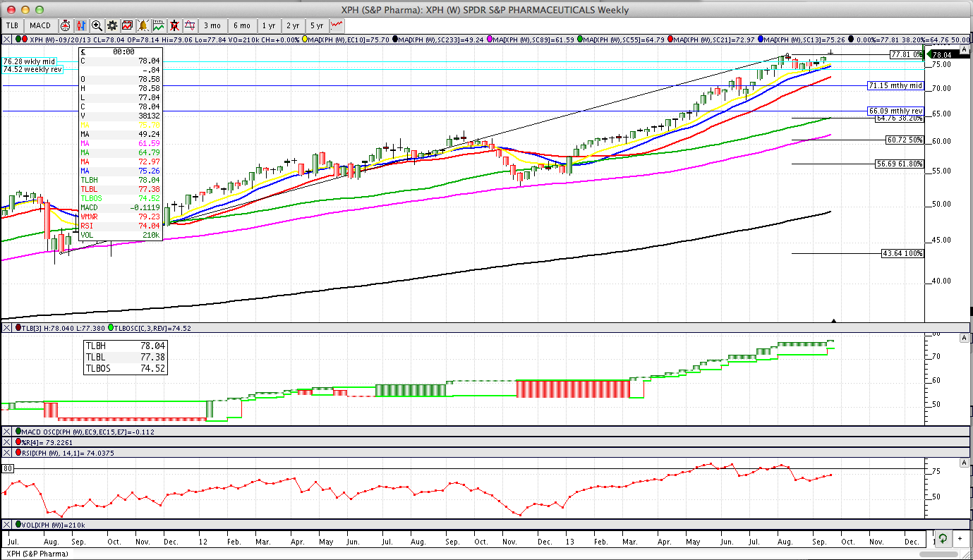This screenshot has width=973, height=560.
Task: Click the red chart template icon
Action: 128,25
